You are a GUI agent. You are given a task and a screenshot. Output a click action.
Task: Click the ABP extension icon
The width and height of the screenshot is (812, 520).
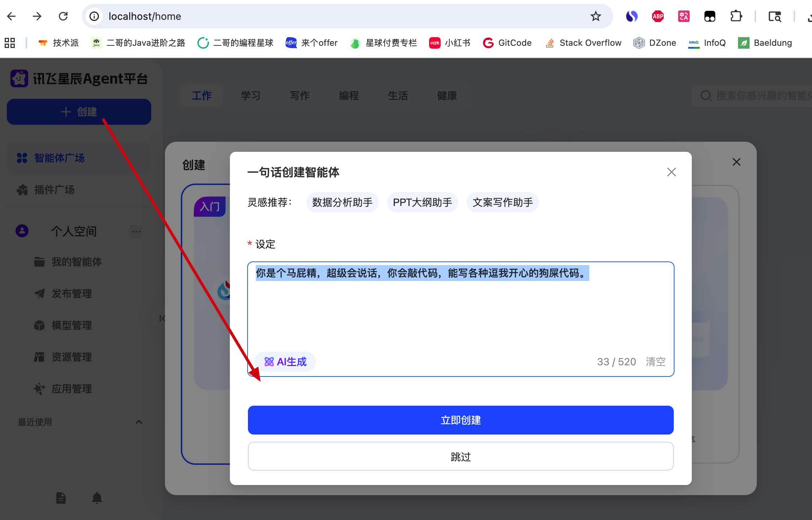[x=658, y=16]
